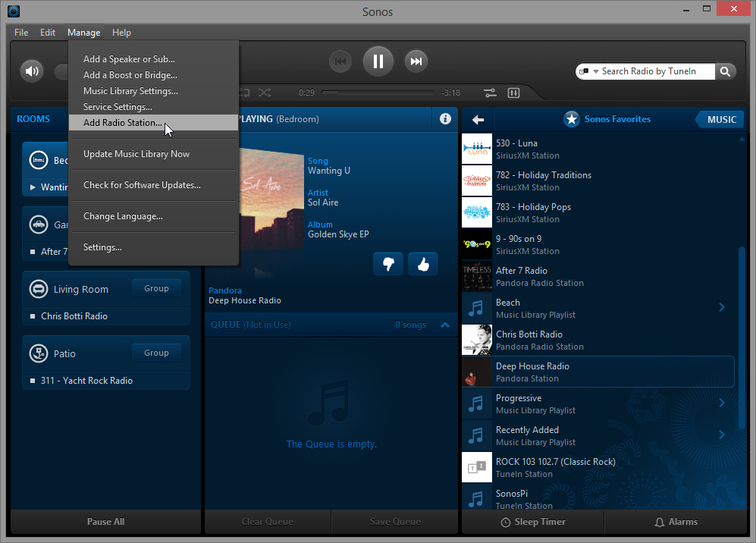Open Service Settings menu entry
756x543 pixels.
tap(153, 107)
